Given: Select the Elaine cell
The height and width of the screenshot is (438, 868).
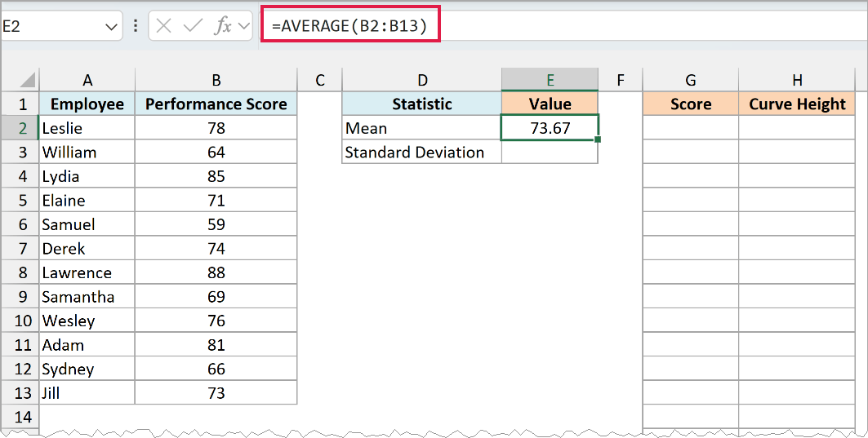Looking at the screenshot, I should (87, 200).
